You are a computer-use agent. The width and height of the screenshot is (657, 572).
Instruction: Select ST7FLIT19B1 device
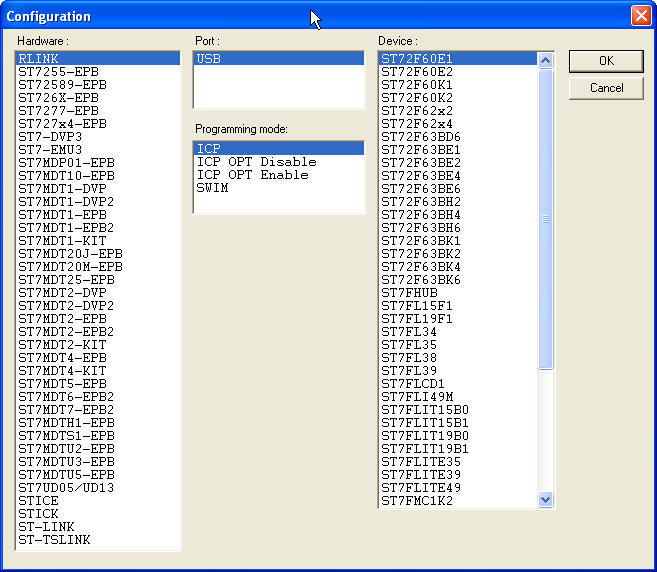[x=458, y=448]
